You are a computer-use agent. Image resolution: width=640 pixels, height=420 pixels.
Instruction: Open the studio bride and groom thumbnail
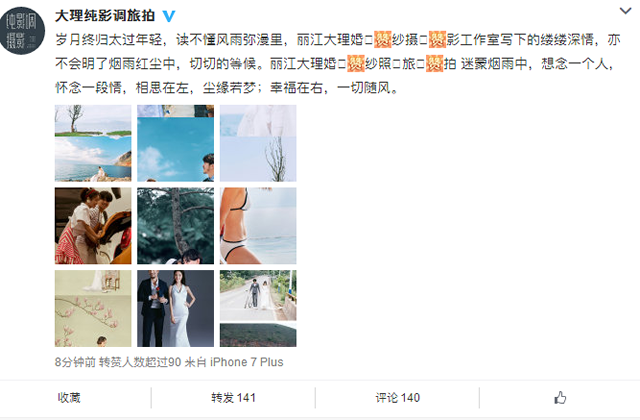click(x=176, y=308)
